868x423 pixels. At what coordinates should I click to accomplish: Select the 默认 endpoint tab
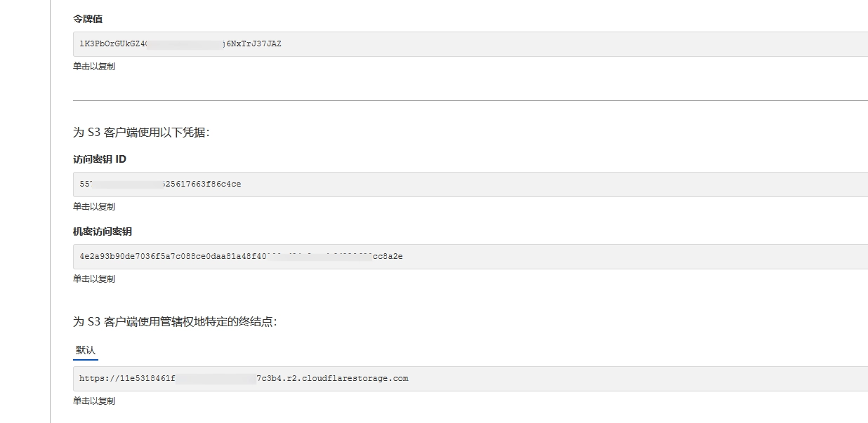[86, 350]
